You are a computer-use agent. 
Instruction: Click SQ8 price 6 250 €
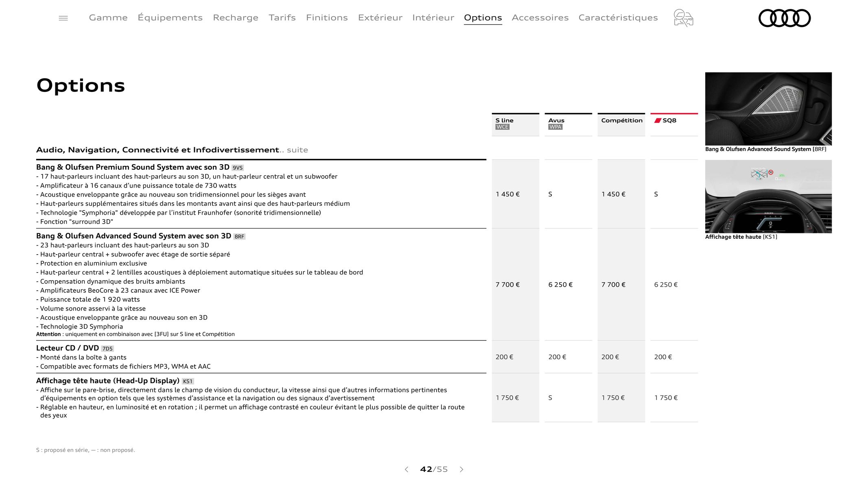click(x=666, y=285)
